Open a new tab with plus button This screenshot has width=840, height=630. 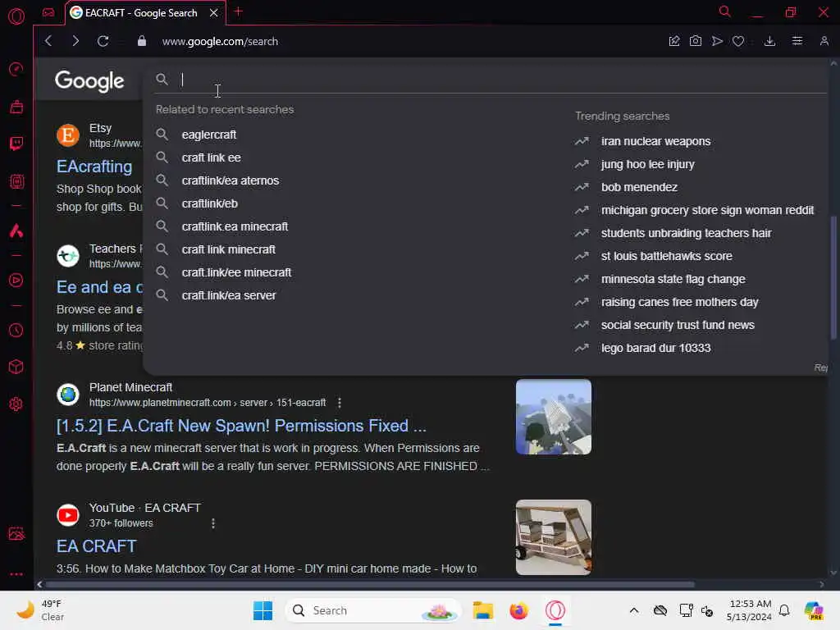tap(239, 11)
